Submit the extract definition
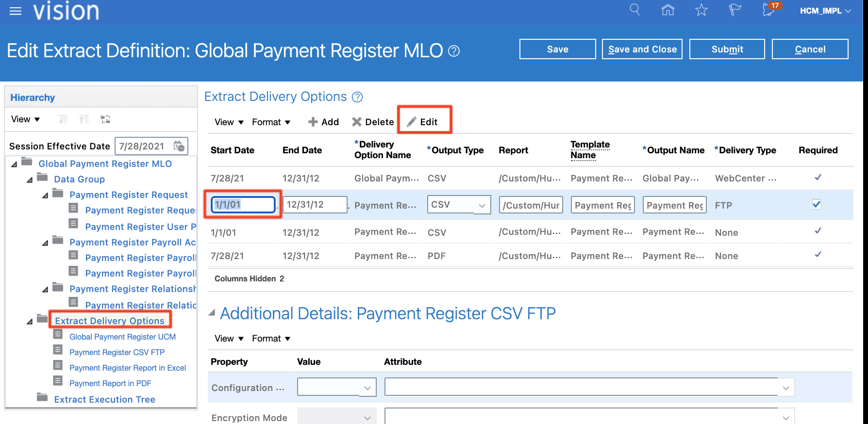This screenshot has width=868, height=424. click(x=727, y=49)
